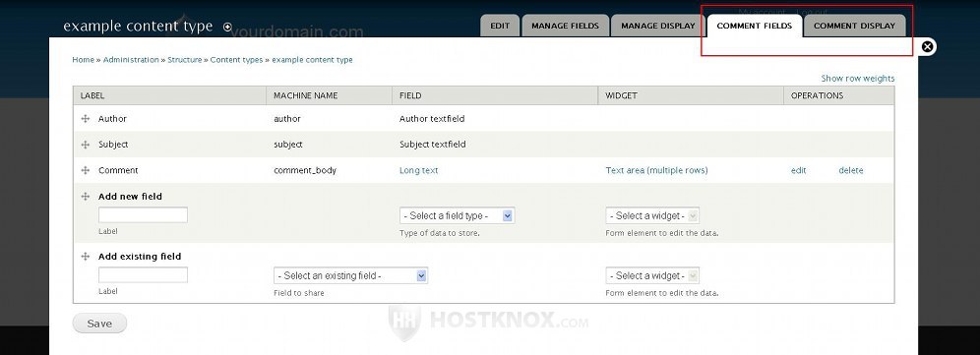Click the drag handle beside Comment row
Viewport: 980px width, 355px height.
tap(86, 170)
